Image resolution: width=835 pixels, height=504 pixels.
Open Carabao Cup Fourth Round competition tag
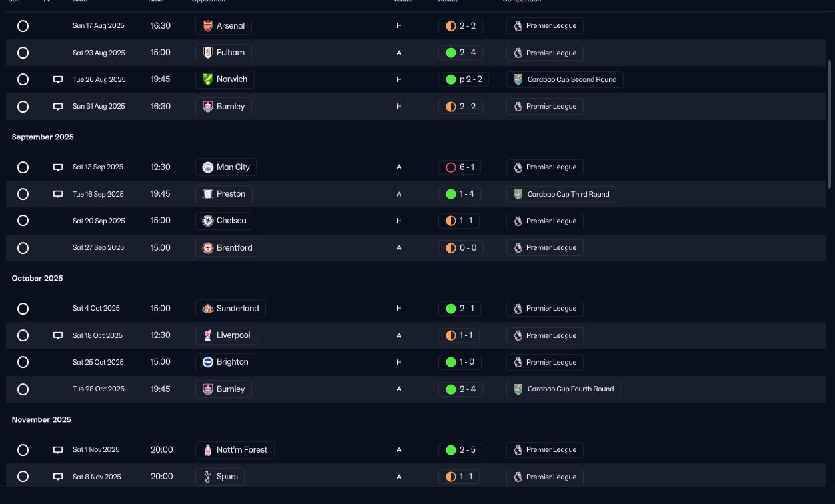[x=564, y=389]
